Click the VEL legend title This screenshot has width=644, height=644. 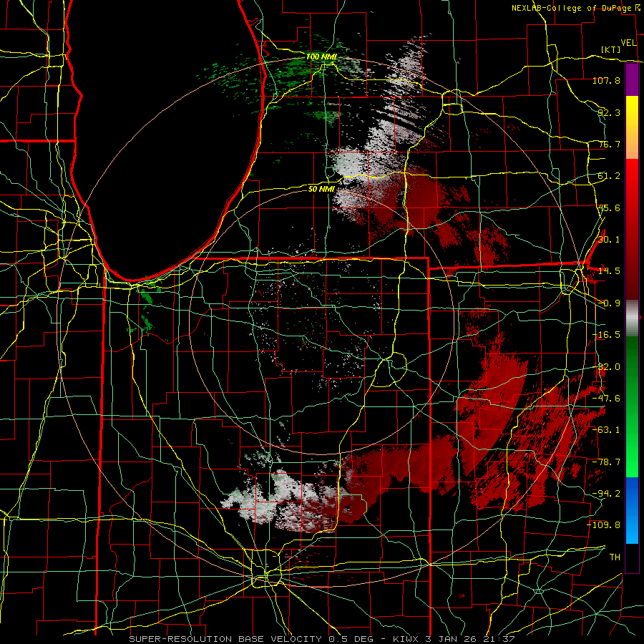(x=628, y=43)
